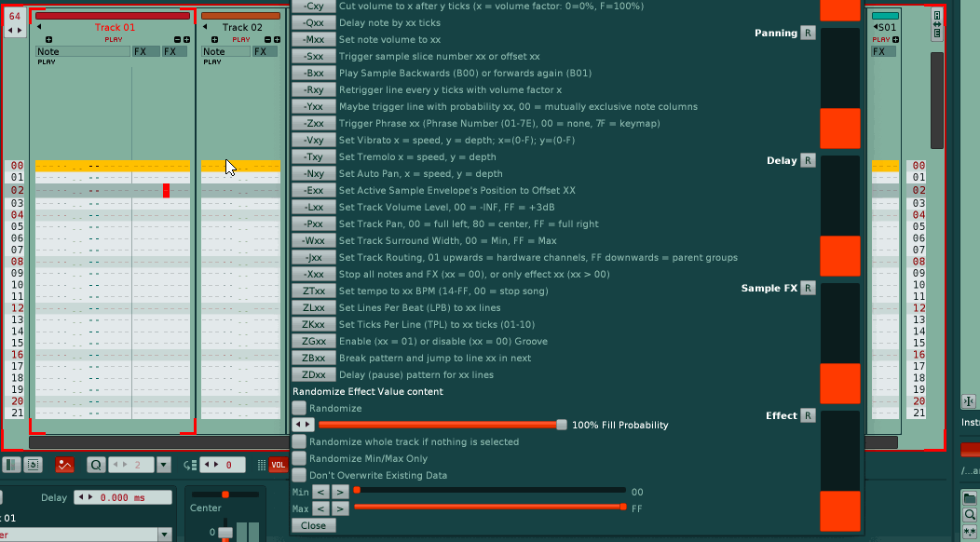Choose the -Vxx Set Vibrato effect
The height and width of the screenshot is (542, 980).
pyautogui.click(x=313, y=140)
